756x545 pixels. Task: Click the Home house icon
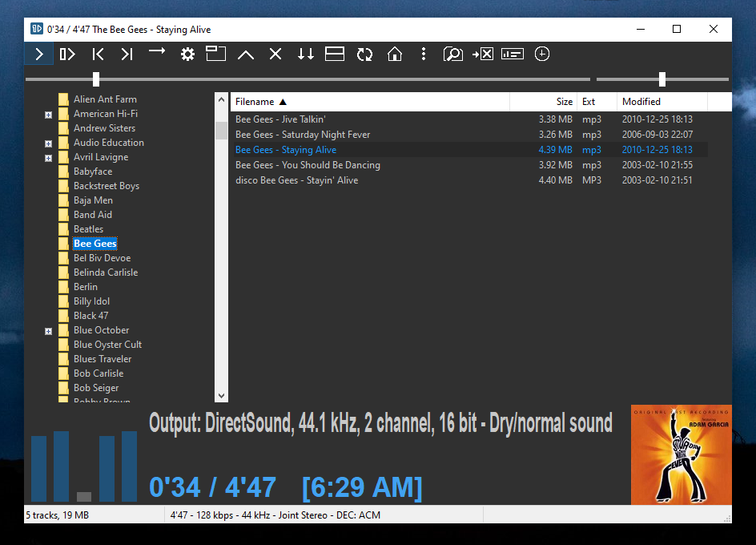tap(394, 54)
